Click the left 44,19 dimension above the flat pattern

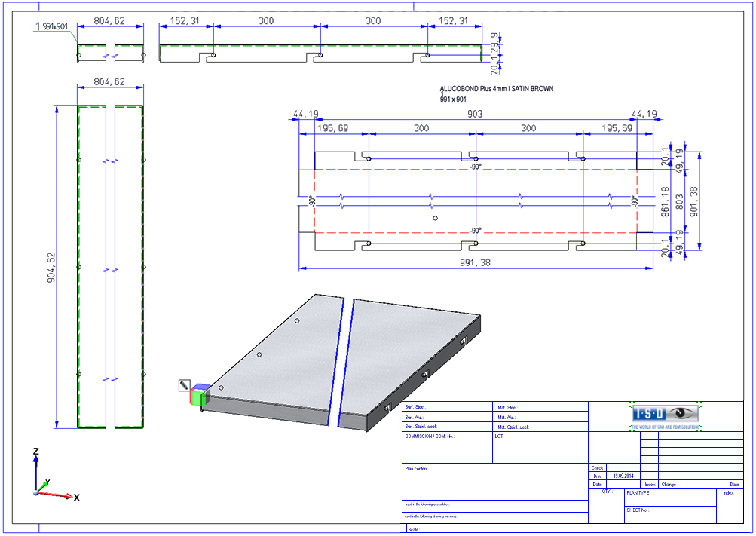306,114
